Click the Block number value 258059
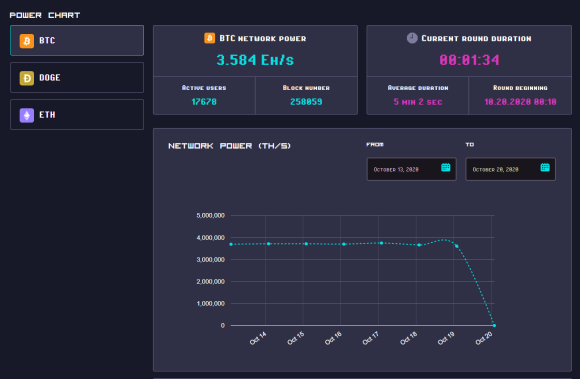Screen dimensions: 580x379 (x=306, y=102)
